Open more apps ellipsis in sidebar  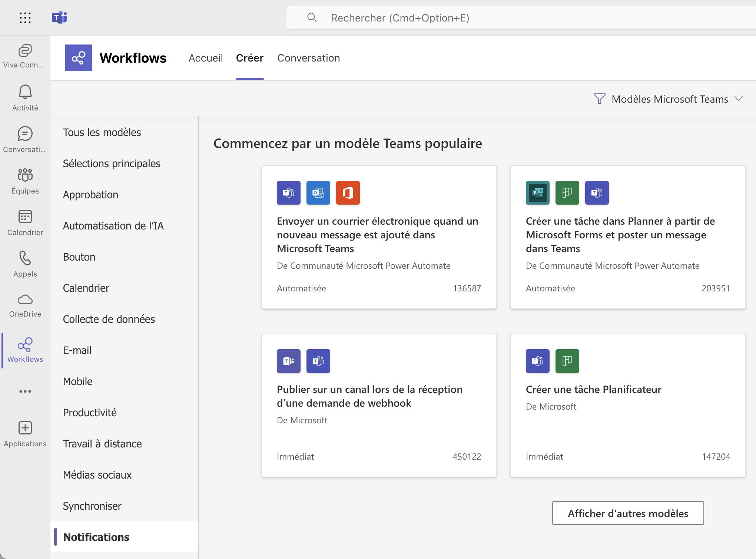coord(25,391)
